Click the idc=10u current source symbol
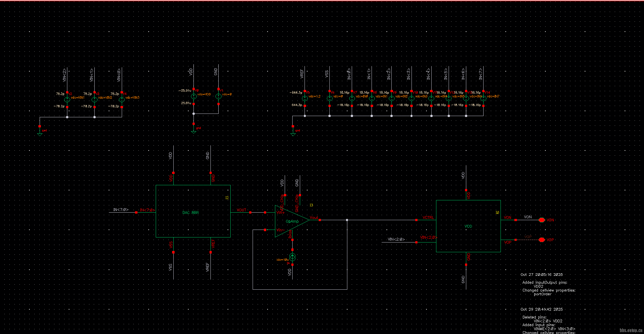This screenshot has width=644, height=334. tap(293, 258)
